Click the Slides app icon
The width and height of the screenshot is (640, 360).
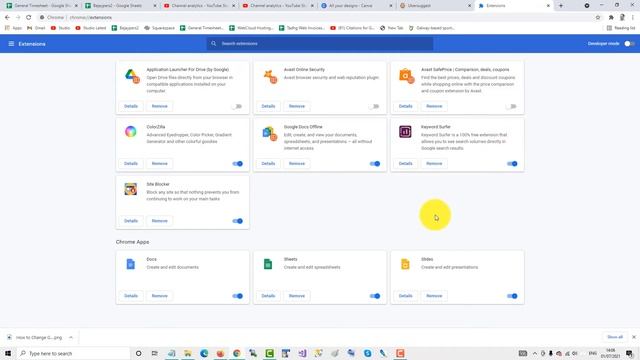click(x=405, y=264)
